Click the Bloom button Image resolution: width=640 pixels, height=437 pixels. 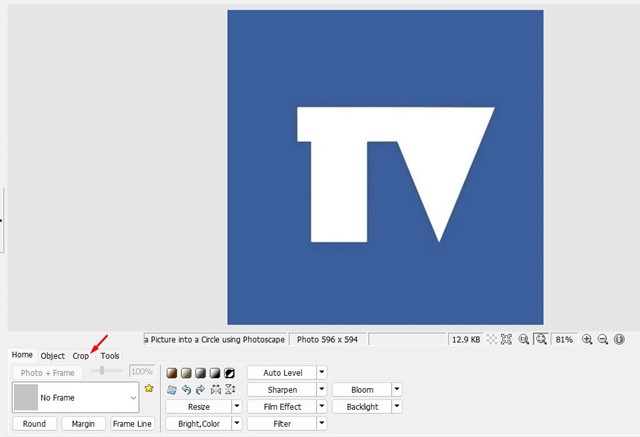362,390
